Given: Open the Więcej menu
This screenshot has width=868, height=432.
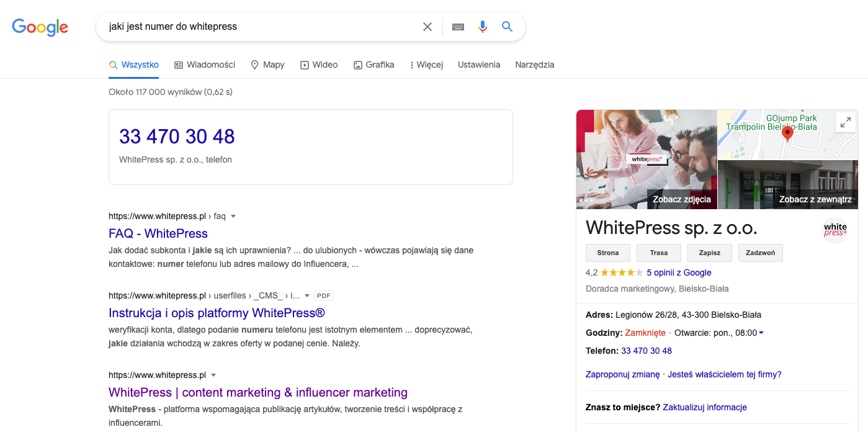Looking at the screenshot, I should click(426, 65).
